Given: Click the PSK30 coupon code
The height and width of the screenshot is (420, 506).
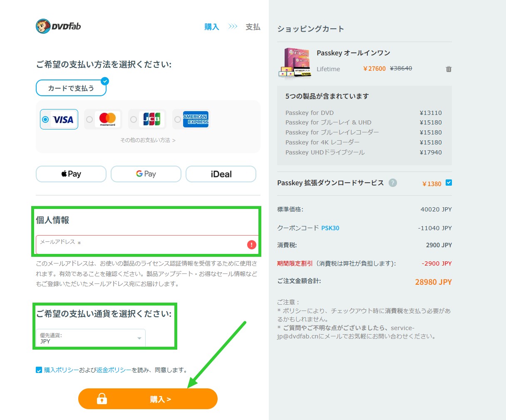Looking at the screenshot, I should tap(330, 228).
